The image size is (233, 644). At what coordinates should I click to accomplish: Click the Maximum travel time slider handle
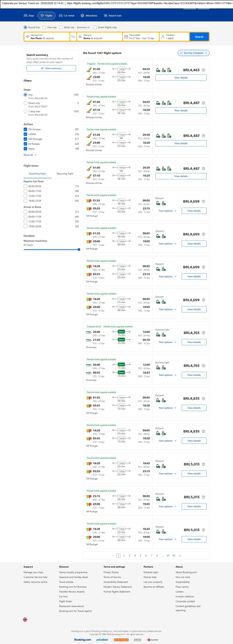(x=79, y=249)
